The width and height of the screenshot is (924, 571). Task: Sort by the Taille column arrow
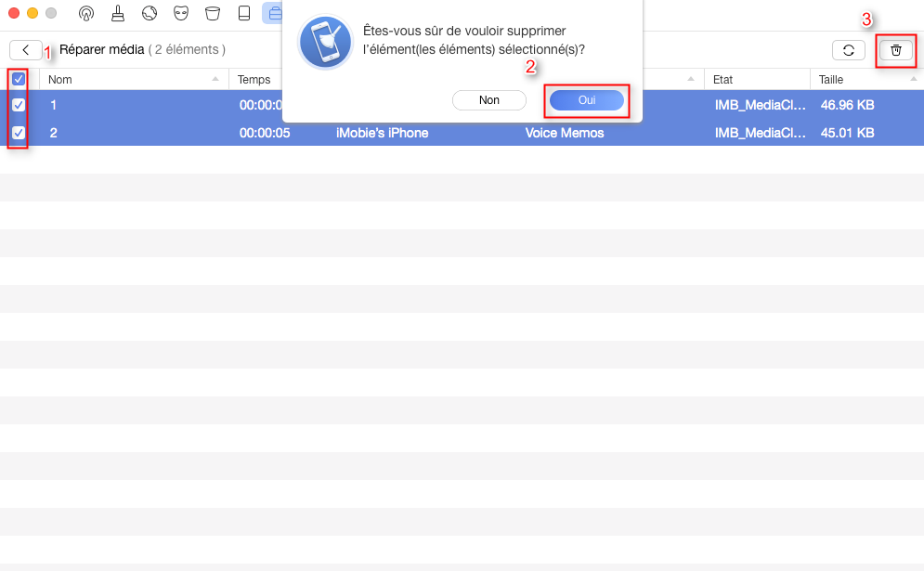pos(914,79)
